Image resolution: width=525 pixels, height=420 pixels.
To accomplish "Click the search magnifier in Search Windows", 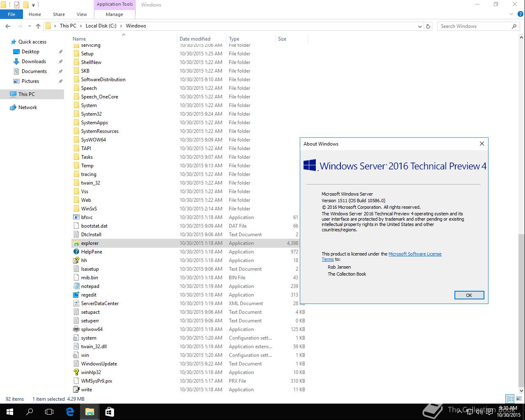I will [514, 26].
